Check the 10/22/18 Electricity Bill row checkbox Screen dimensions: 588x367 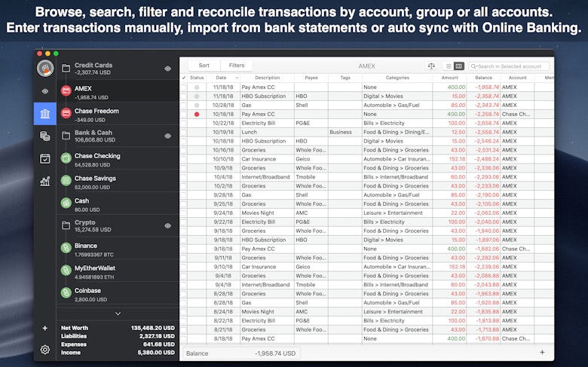point(183,123)
